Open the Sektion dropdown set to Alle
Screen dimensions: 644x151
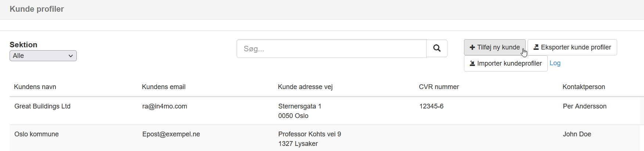tap(43, 56)
